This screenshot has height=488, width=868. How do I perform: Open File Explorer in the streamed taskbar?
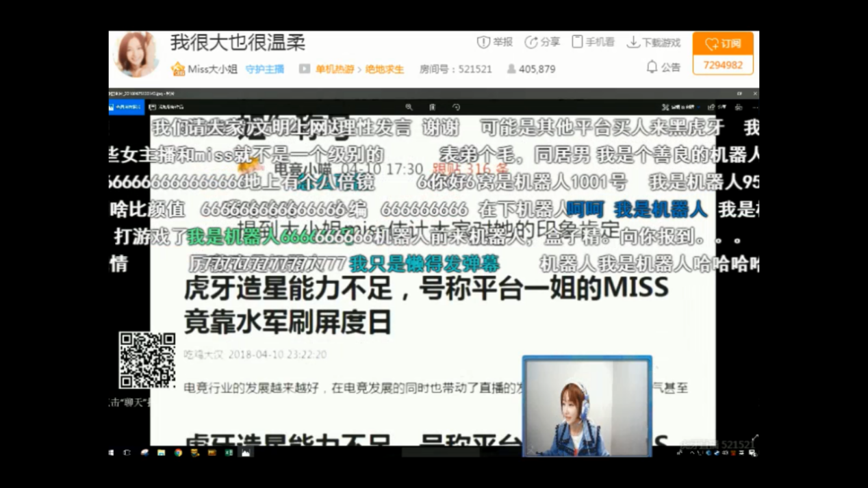pos(161,452)
